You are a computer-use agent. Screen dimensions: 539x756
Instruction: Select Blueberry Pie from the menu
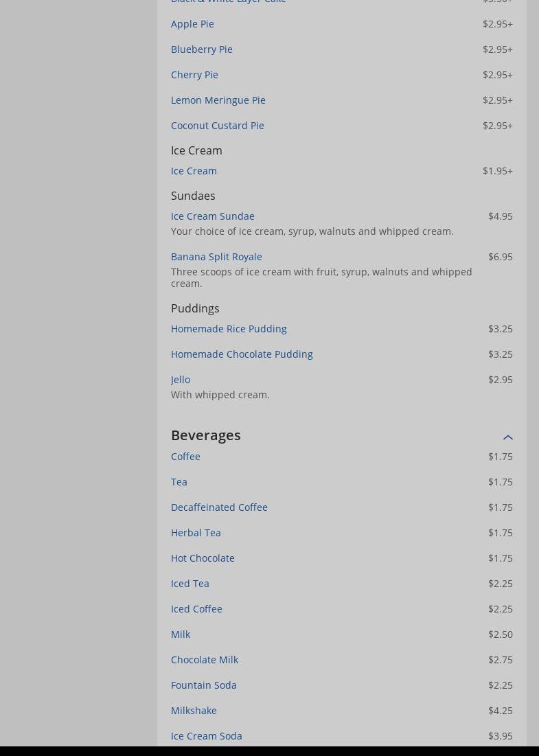click(x=201, y=49)
